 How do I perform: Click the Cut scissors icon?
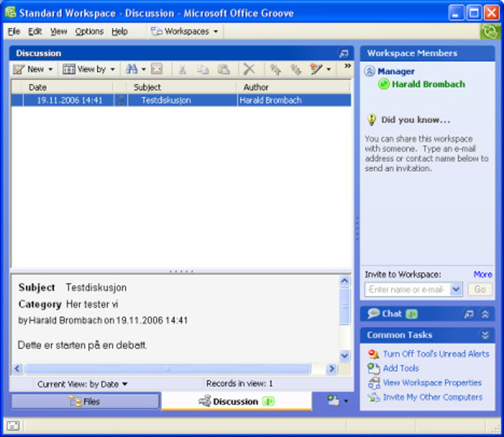click(x=182, y=69)
